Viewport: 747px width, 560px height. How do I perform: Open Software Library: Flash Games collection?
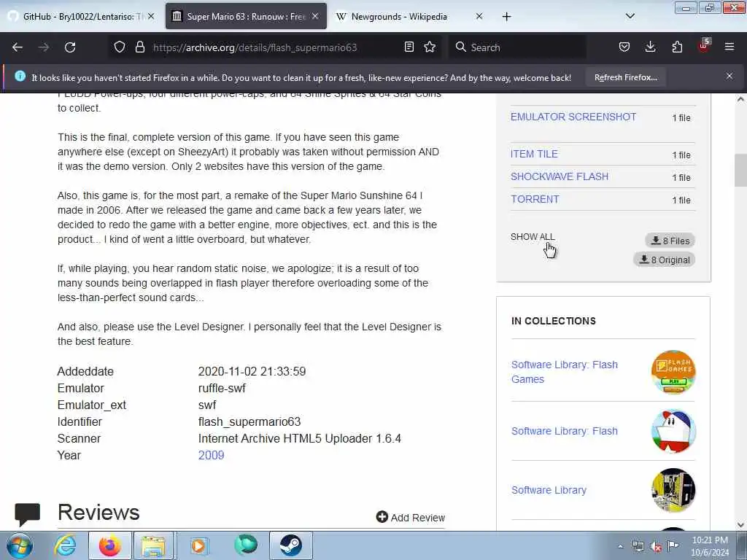565,372
